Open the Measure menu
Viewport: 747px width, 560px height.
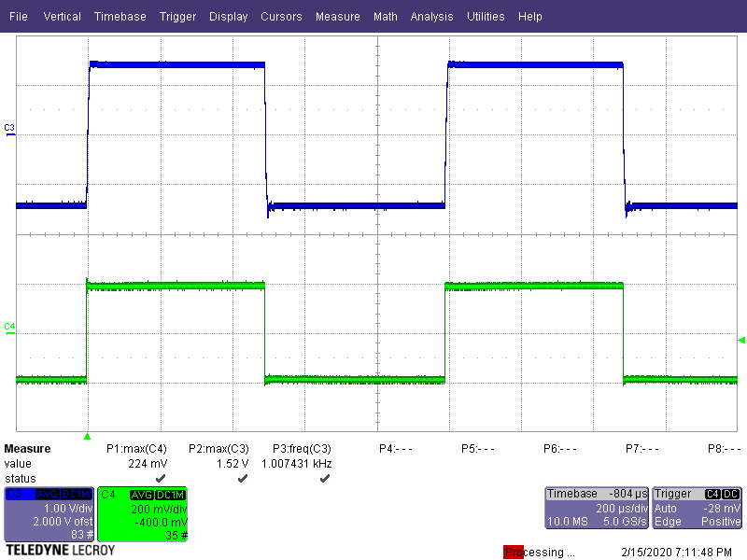338,17
